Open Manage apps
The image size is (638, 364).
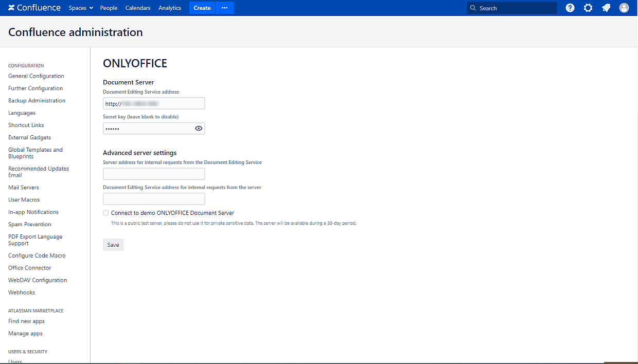(25, 334)
